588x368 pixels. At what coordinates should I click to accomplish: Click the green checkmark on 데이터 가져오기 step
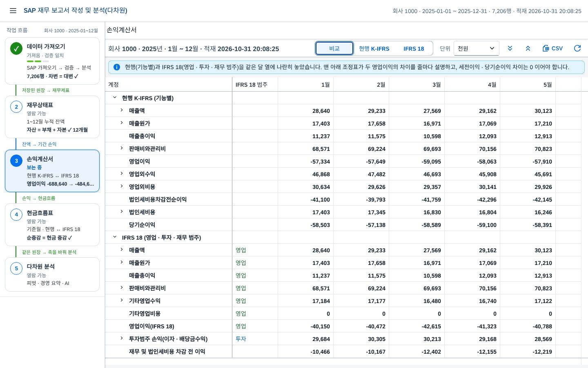(16, 49)
